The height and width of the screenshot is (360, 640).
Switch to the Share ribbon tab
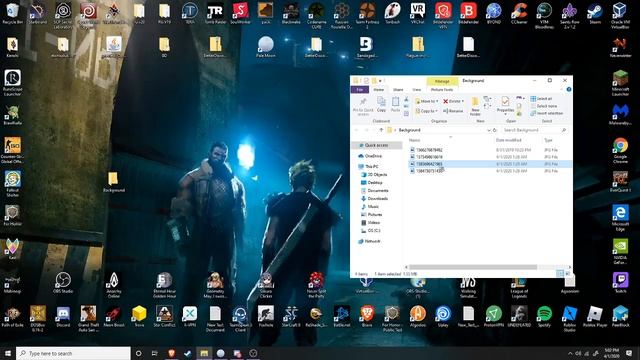398,90
